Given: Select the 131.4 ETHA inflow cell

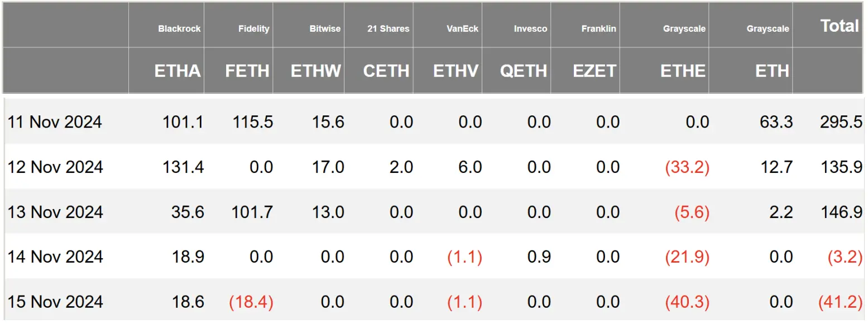Looking at the screenshot, I should 183,167.
